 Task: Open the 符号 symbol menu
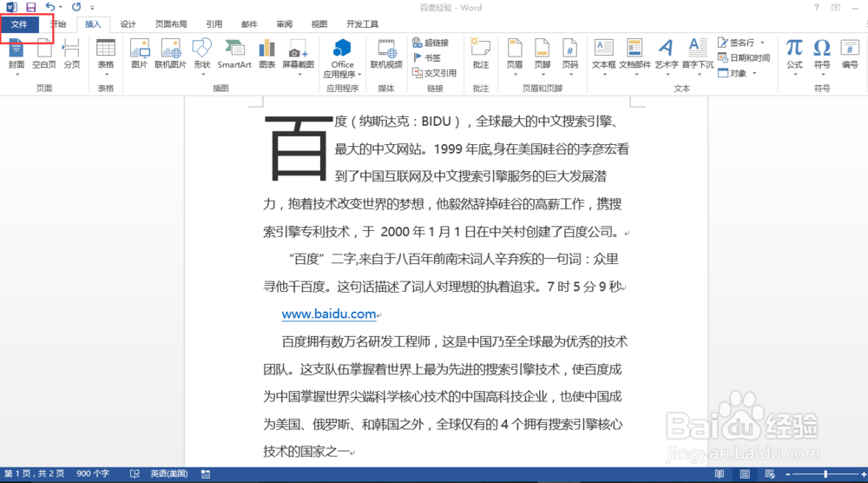[x=822, y=56]
